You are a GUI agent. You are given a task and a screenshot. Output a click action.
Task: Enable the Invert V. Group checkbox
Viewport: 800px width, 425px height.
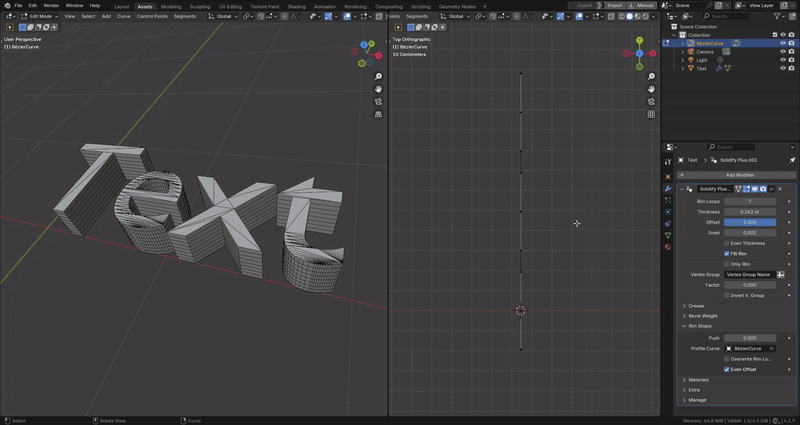click(x=727, y=295)
